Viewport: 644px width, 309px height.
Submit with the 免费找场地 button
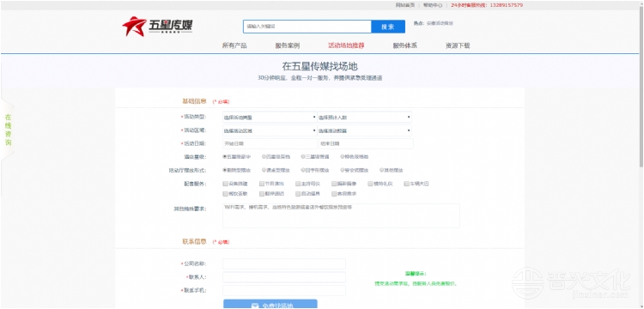point(270,304)
